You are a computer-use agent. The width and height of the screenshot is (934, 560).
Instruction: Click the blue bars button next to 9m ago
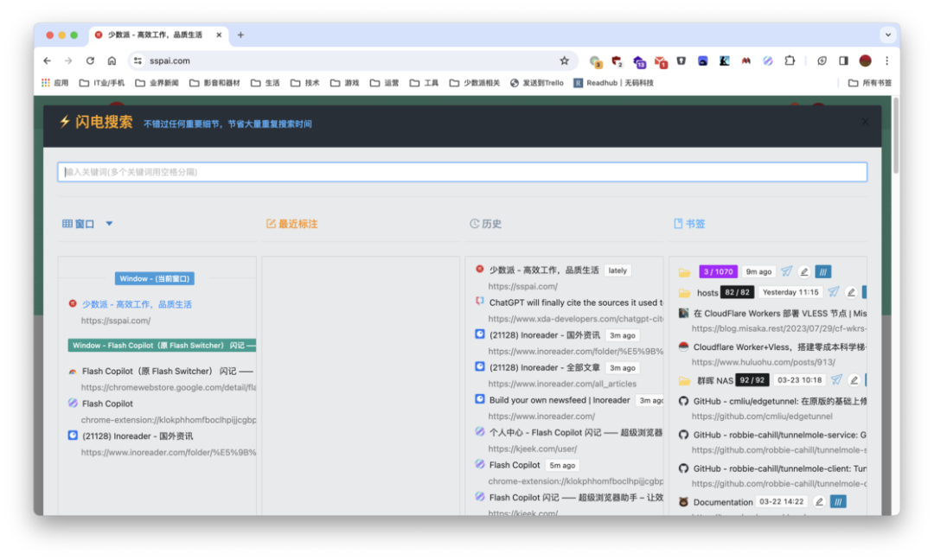coord(823,272)
